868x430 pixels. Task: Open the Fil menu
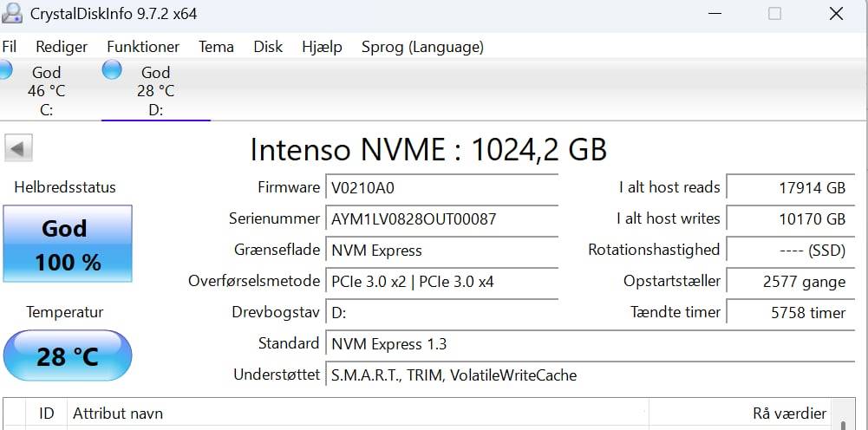pos(10,47)
